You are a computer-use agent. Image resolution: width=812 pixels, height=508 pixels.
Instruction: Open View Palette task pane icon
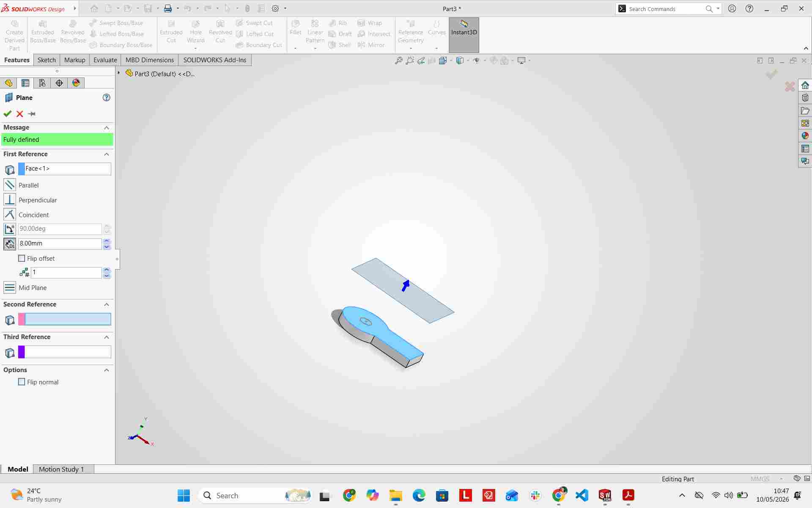[x=805, y=123]
